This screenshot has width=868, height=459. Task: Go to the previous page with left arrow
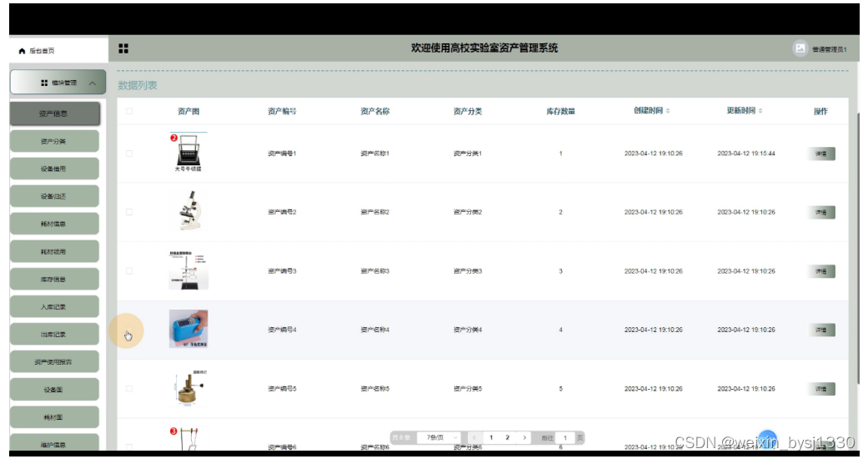pyautogui.click(x=474, y=437)
